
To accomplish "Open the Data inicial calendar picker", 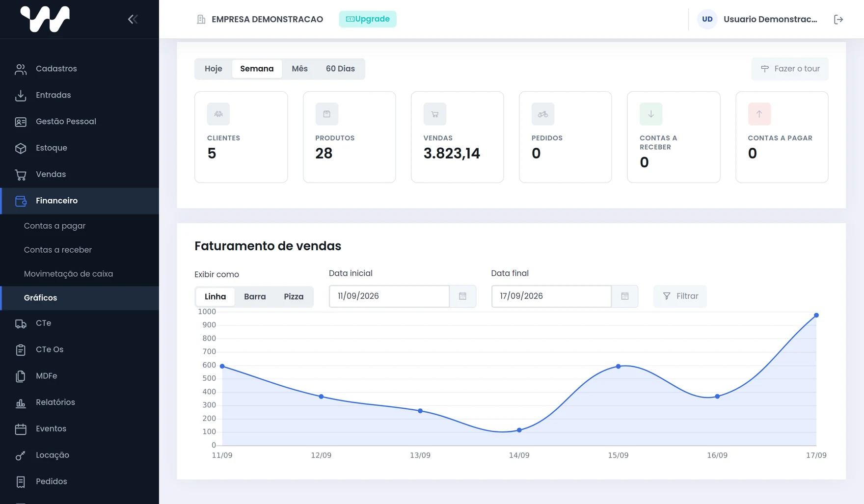I will tap(462, 296).
